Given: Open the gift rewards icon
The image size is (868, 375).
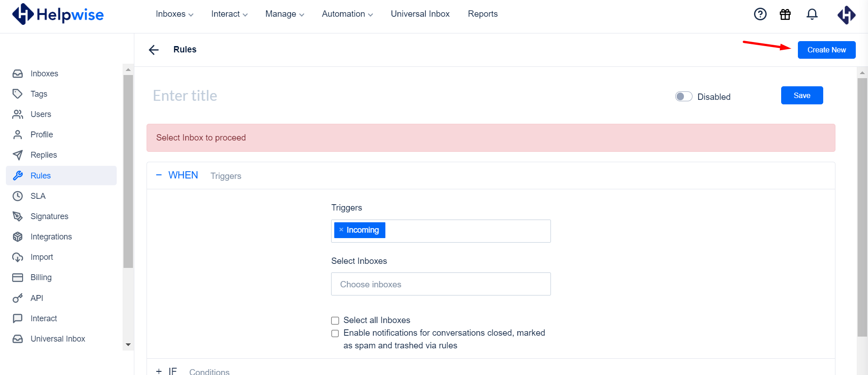Looking at the screenshot, I should click(785, 14).
